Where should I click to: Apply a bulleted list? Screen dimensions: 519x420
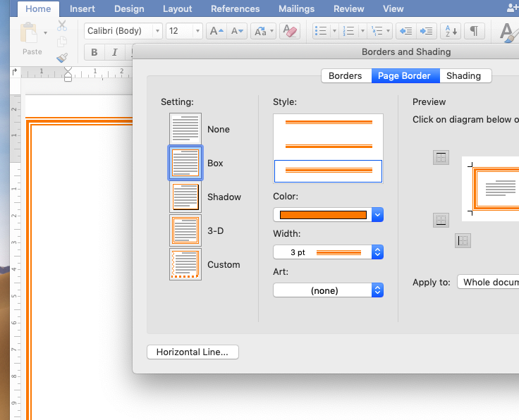[x=321, y=31]
